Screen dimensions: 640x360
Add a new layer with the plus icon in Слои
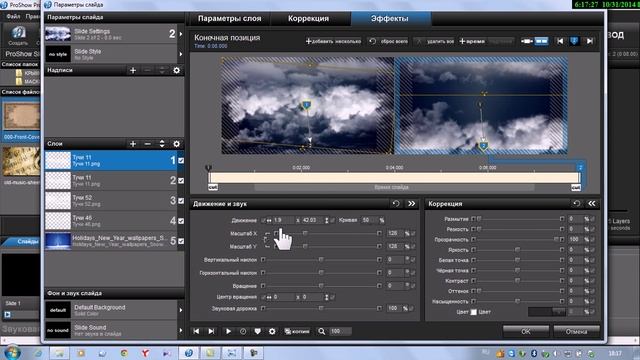133,144
